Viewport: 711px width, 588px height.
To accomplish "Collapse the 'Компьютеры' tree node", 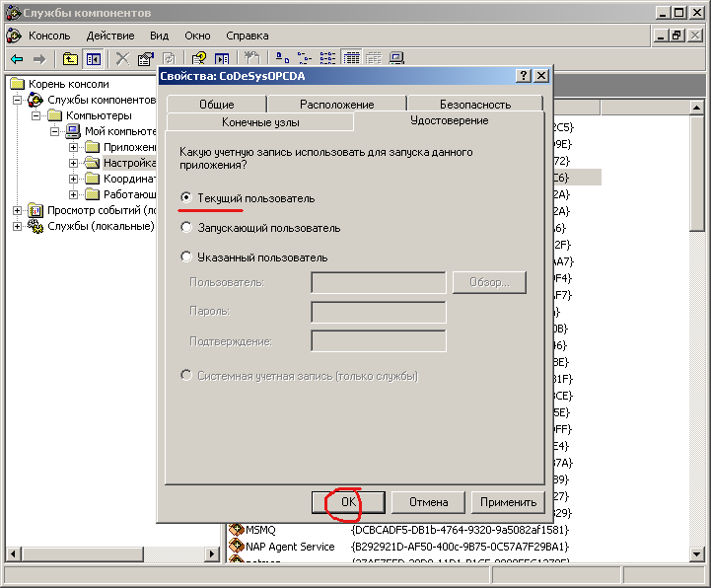I will click(x=36, y=115).
